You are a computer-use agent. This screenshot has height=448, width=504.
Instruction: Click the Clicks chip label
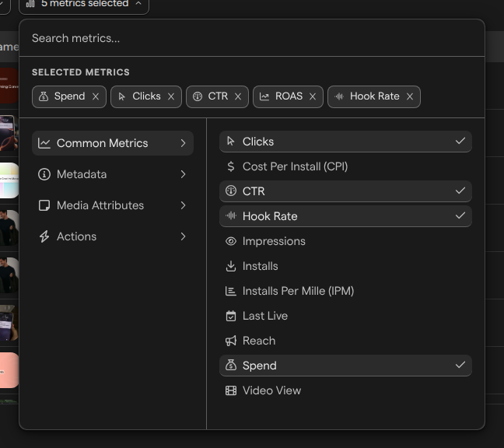click(146, 96)
